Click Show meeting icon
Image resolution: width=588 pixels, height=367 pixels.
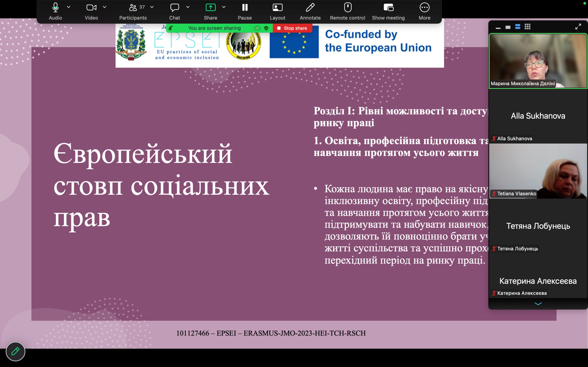[388, 8]
